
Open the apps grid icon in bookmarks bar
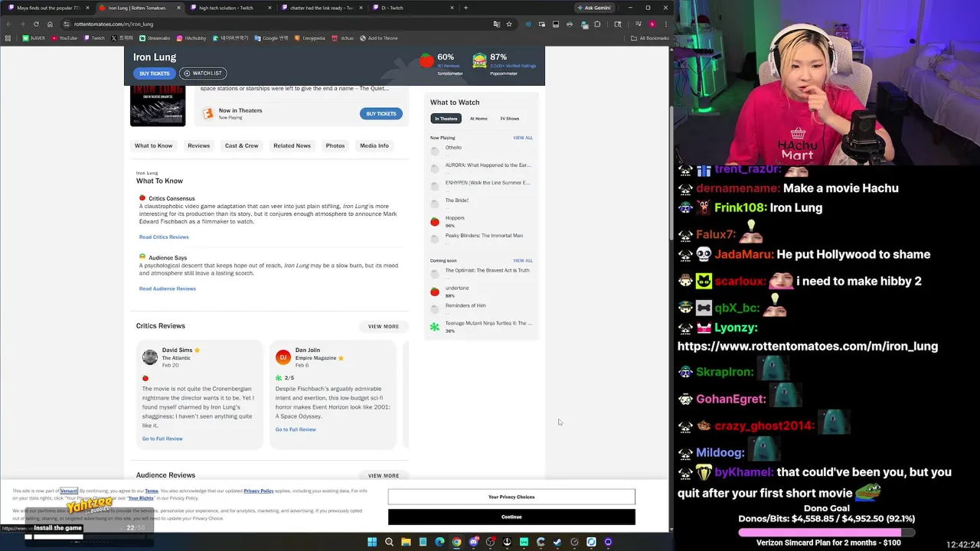coord(8,38)
